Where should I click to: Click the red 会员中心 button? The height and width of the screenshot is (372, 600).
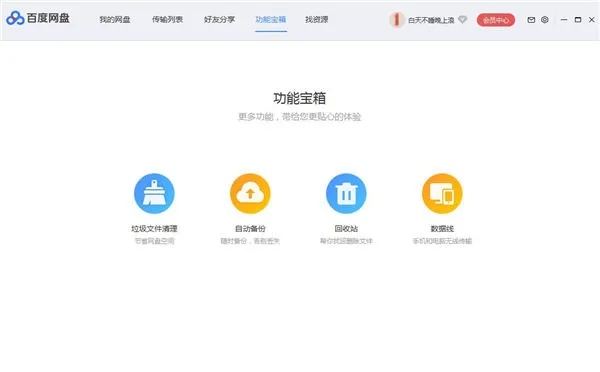tap(496, 20)
